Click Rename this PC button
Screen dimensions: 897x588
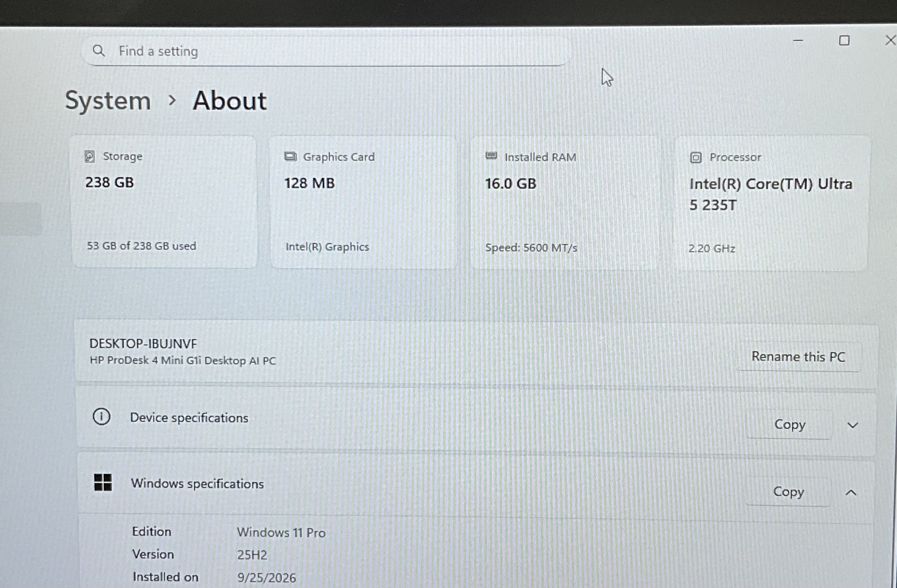(x=798, y=357)
